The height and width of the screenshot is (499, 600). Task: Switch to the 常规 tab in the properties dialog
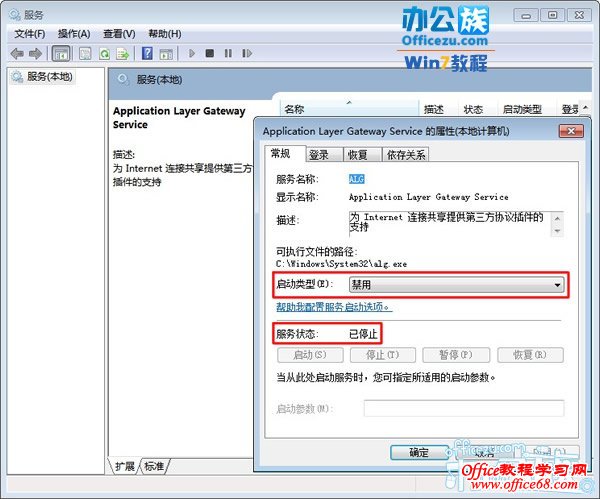285,154
